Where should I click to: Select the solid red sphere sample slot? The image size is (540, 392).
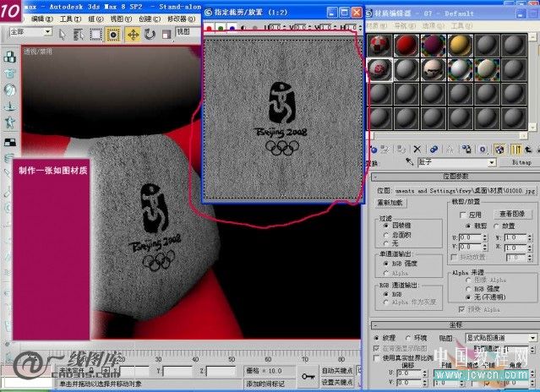coord(406,45)
